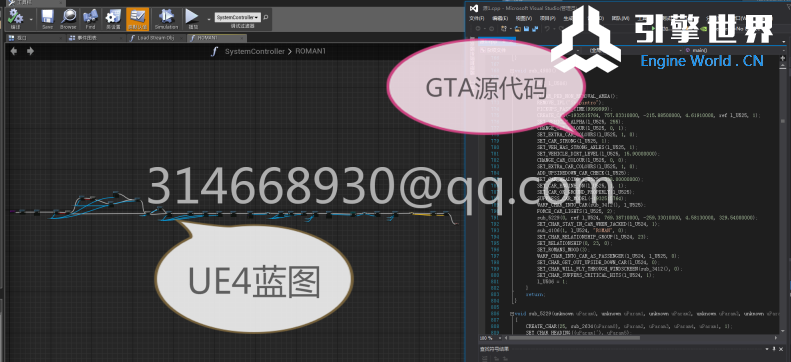Collapse the sub_5229 function fold marker

(x=513, y=314)
